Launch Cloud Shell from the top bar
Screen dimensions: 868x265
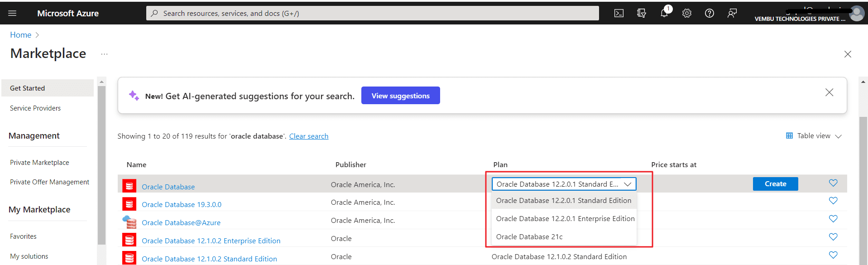tap(619, 13)
